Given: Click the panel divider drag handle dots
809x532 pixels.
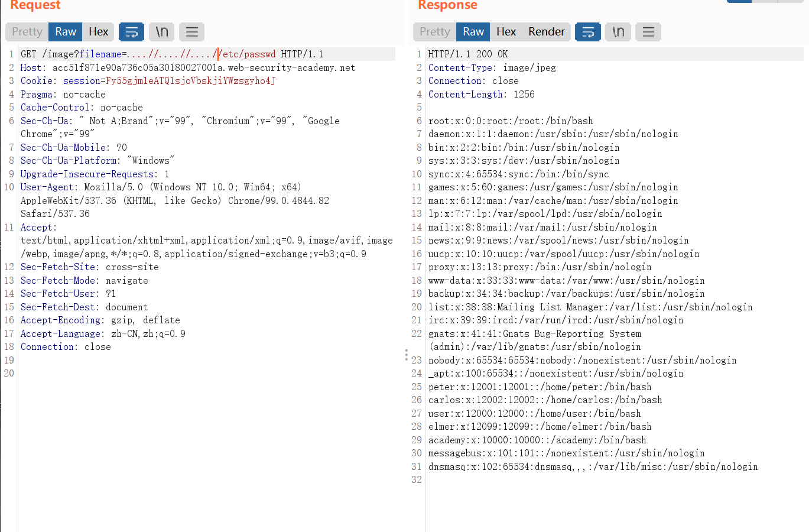Looking at the screenshot, I should pyautogui.click(x=406, y=355).
